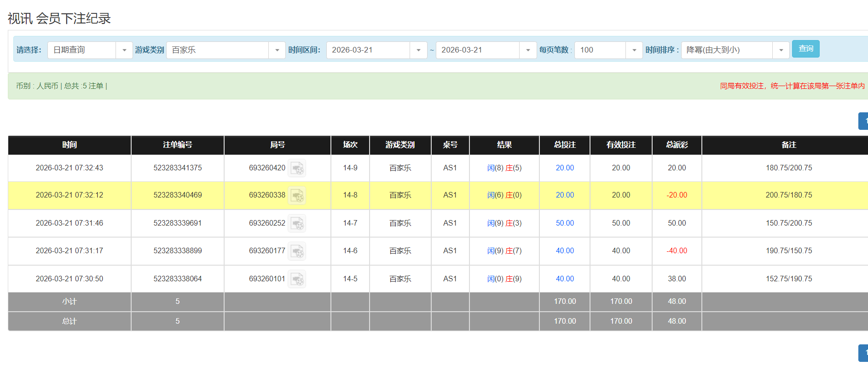Open video replay icon for round 693260338

click(297, 196)
